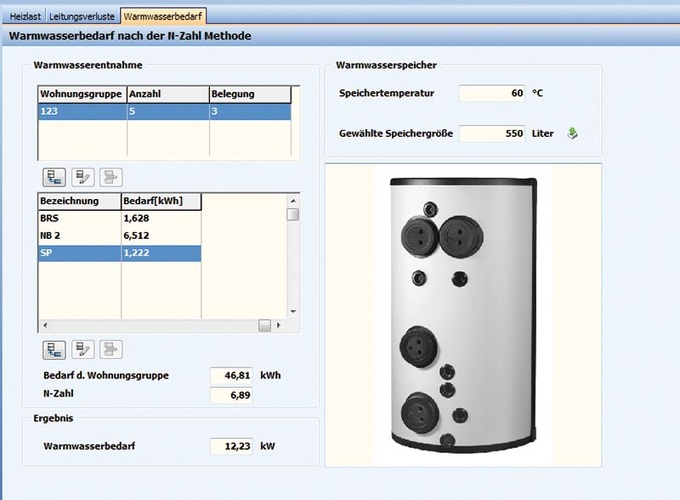Click the green storage size download icon
680x500 pixels.
coord(572,133)
